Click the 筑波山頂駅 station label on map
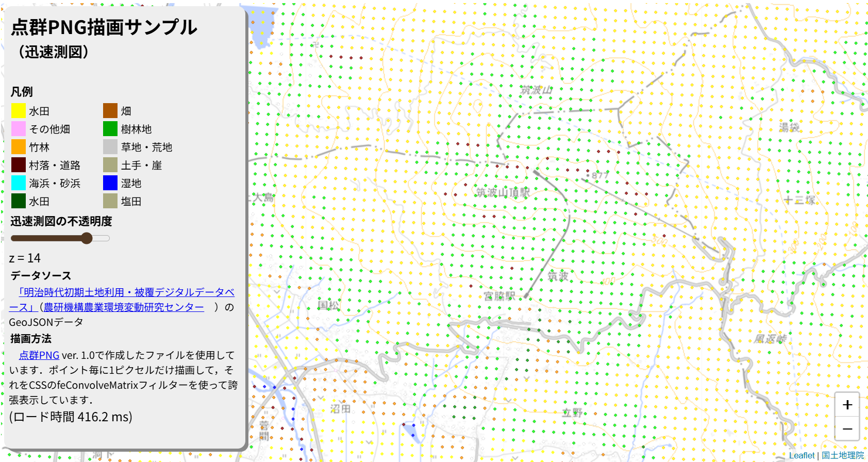The width and height of the screenshot is (868, 462). 503,192
